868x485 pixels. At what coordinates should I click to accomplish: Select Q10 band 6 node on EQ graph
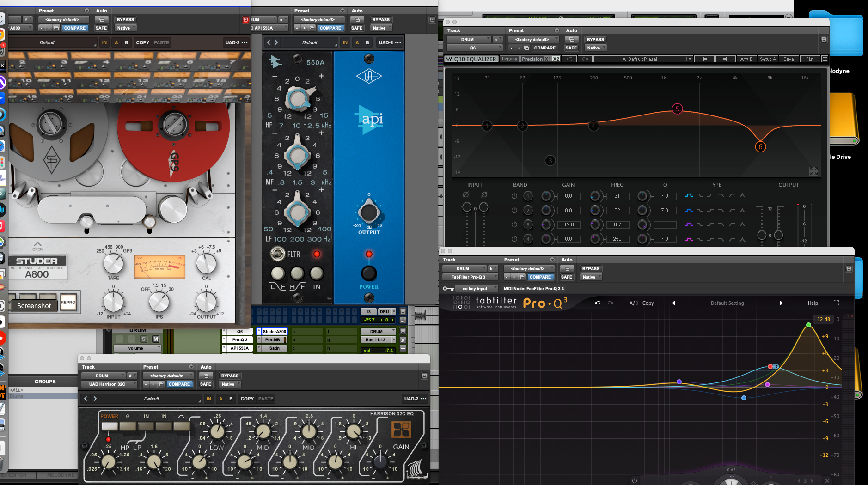point(760,147)
